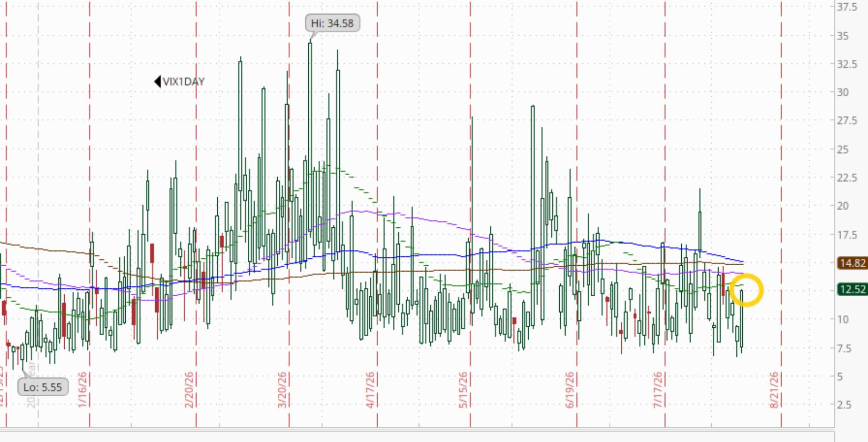Screen dimensions: 868x442
Task: Click the 17.5 price axis label
Action: click(x=848, y=235)
